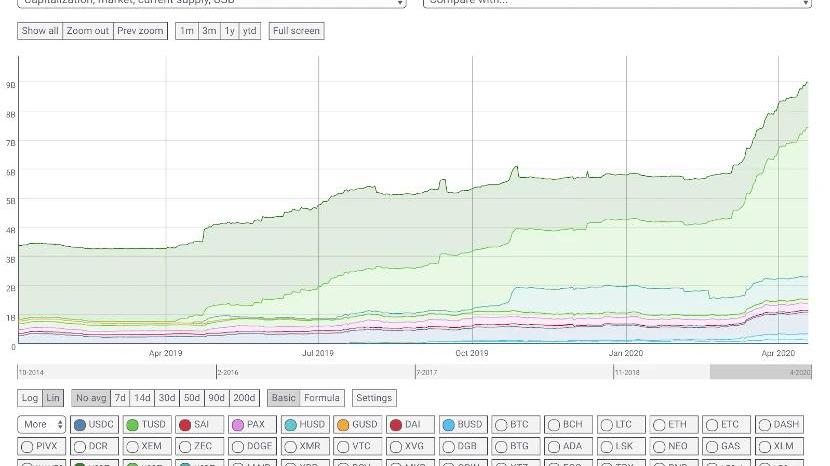Open the Compare with dropdown
The height and width of the screenshot is (466, 830).
[616, 2]
